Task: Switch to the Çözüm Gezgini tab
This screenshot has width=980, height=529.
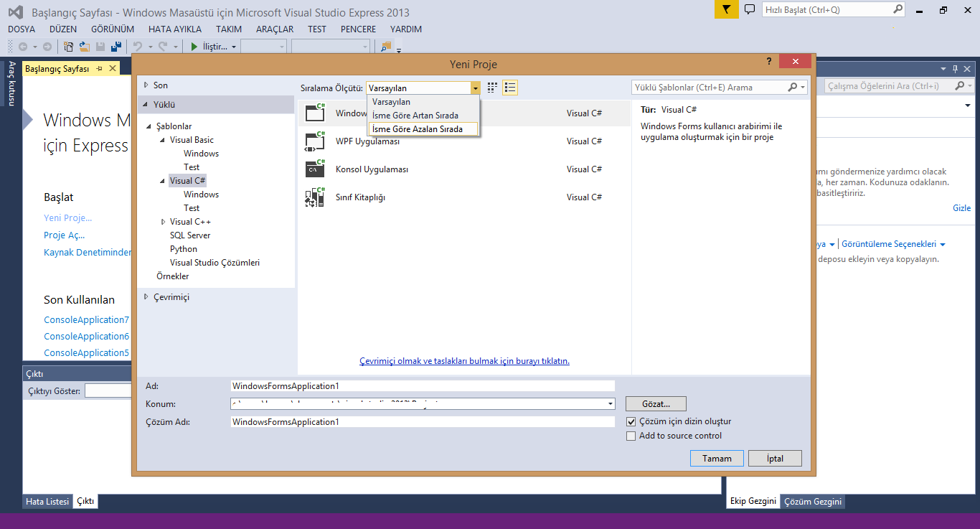Action: click(x=813, y=502)
